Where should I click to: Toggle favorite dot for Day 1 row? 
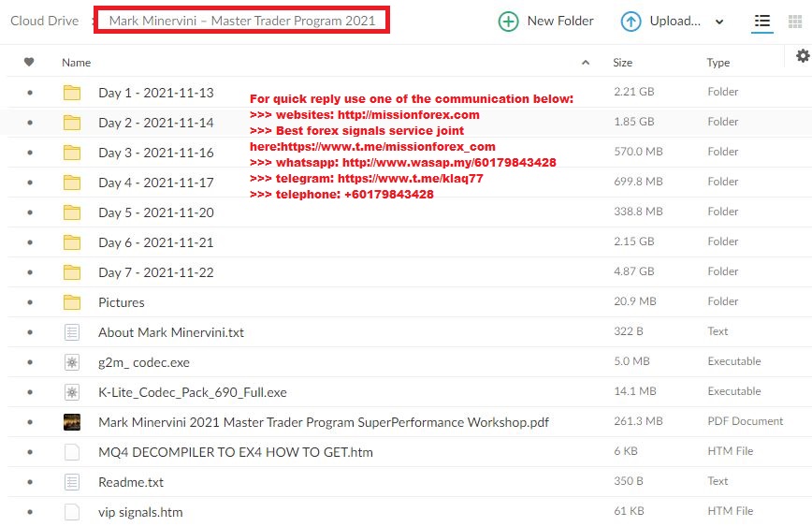(x=30, y=93)
